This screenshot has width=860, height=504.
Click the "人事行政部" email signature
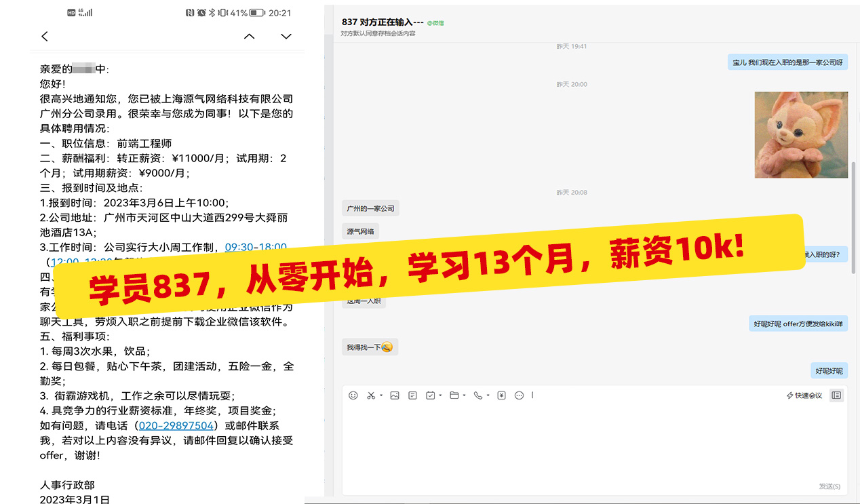click(67, 485)
